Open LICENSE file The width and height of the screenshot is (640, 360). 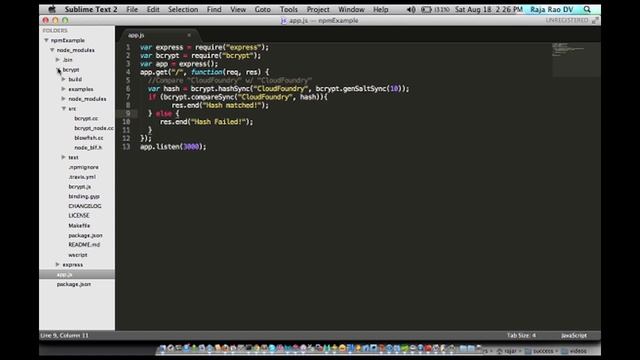[x=79, y=216]
